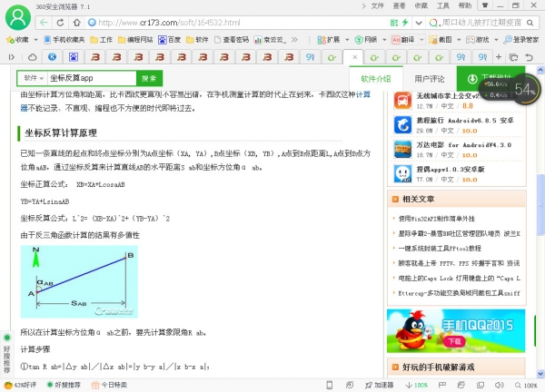Open the 软件 bookmark folder

point(197,40)
